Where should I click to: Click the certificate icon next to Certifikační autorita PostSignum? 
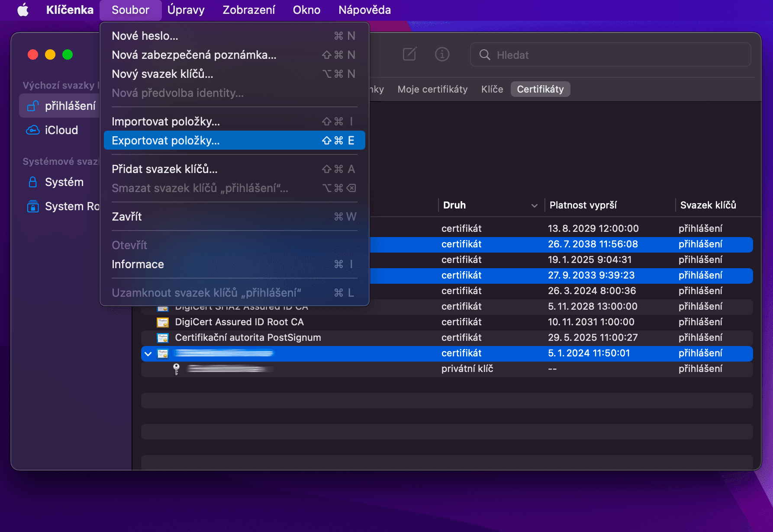(x=162, y=337)
